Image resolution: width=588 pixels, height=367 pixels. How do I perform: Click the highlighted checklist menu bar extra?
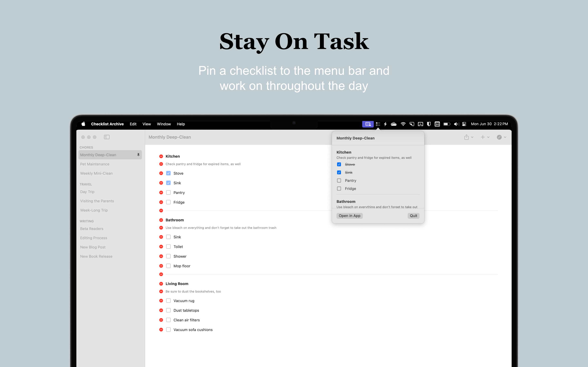(368, 124)
